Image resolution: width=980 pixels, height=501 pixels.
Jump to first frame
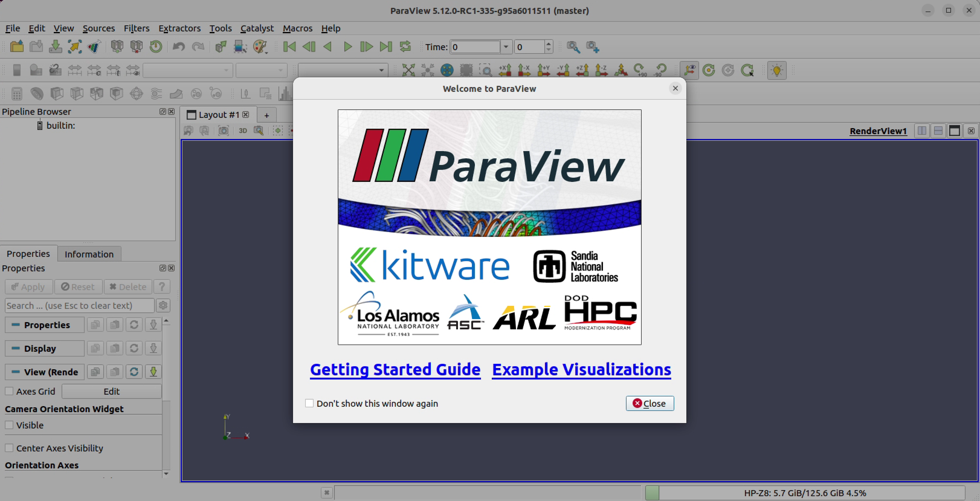(x=289, y=47)
